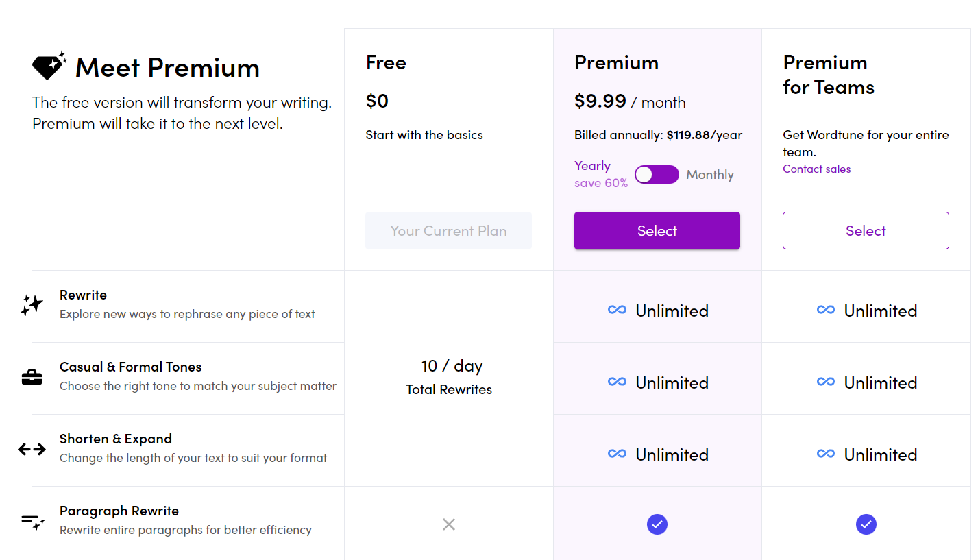Select the Premium for Teams plan
978x560 pixels.
866,231
